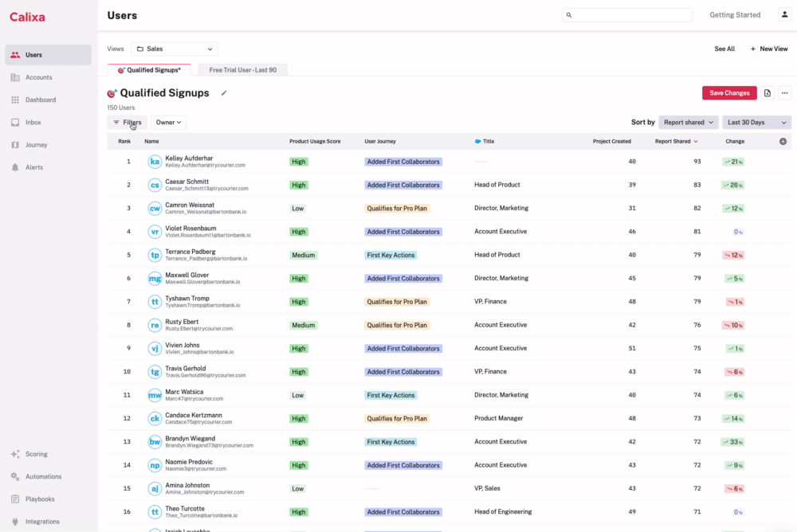Create a New View

tap(769, 49)
